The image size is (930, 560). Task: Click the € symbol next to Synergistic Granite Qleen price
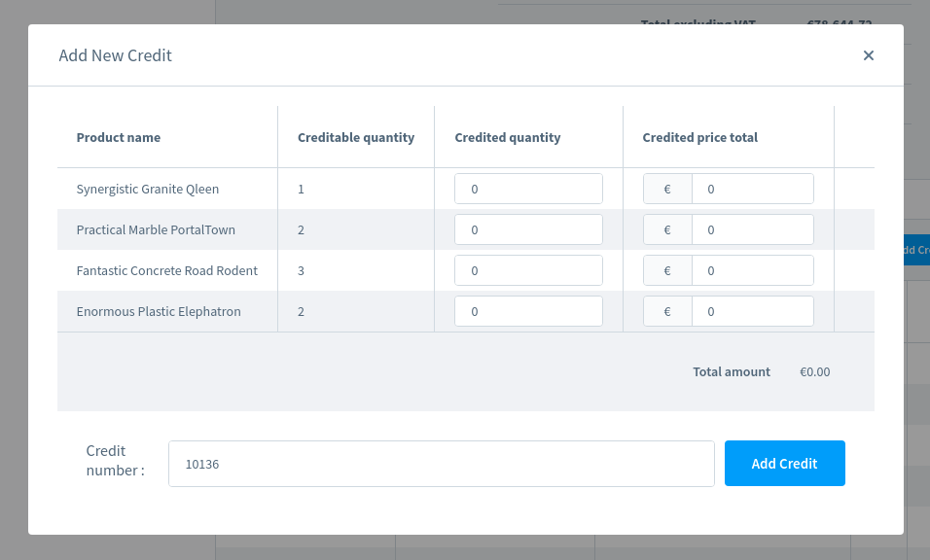point(667,189)
